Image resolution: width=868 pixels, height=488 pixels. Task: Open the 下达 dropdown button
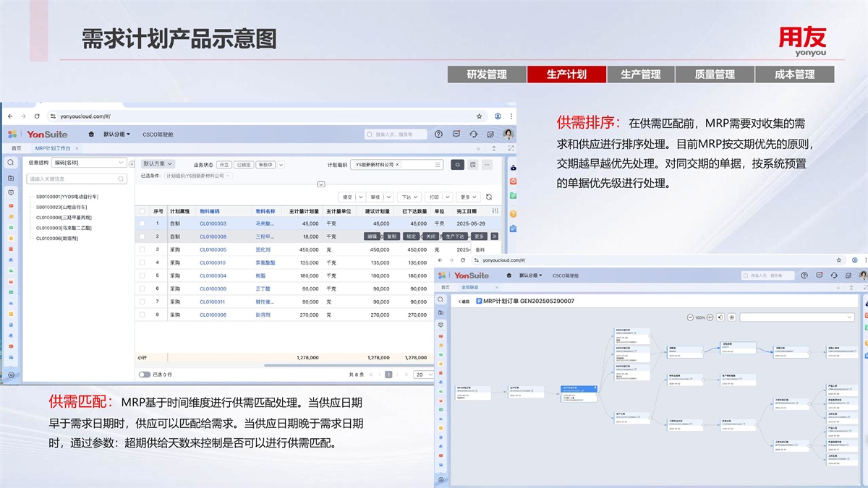coord(410,197)
